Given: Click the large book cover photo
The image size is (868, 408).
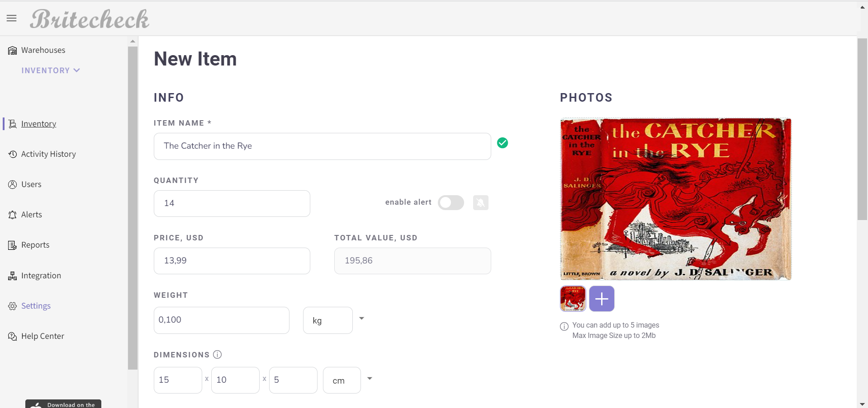Looking at the screenshot, I should click(x=676, y=199).
